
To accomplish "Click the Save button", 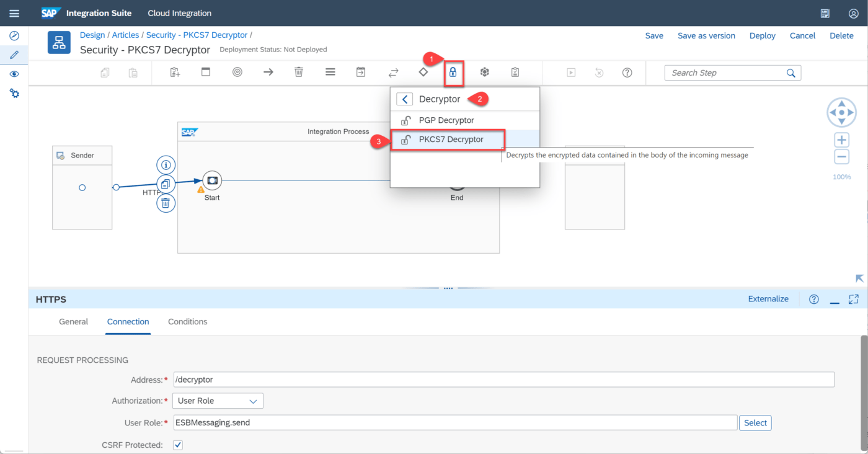I will tap(654, 35).
